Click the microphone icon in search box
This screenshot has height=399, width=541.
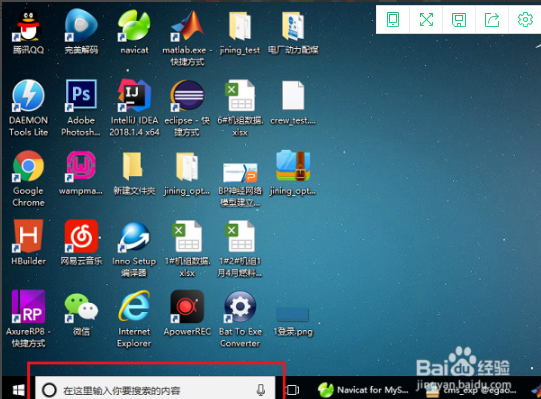point(261,390)
